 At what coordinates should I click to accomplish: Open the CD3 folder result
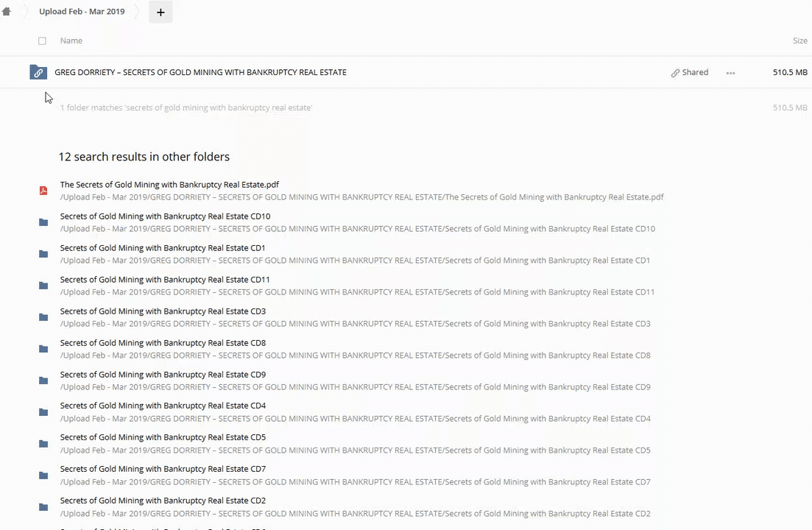pos(163,311)
